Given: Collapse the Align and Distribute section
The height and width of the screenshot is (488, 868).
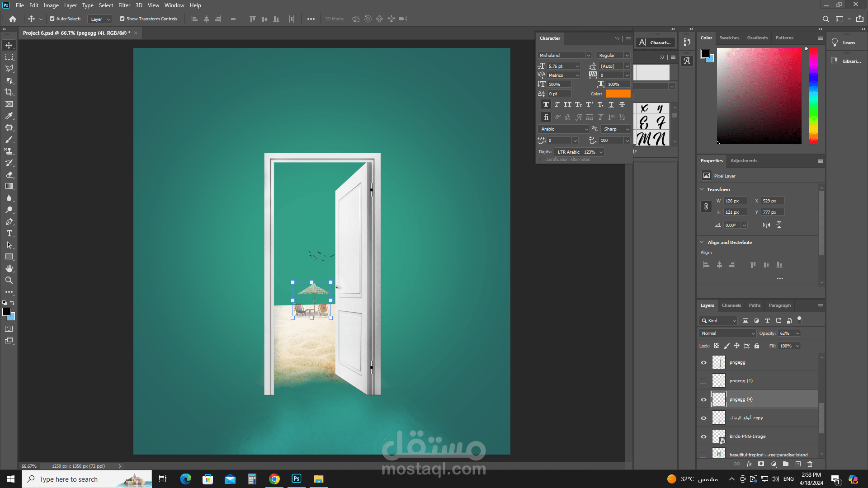Looking at the screenshot, I should [x=702, y=243].
